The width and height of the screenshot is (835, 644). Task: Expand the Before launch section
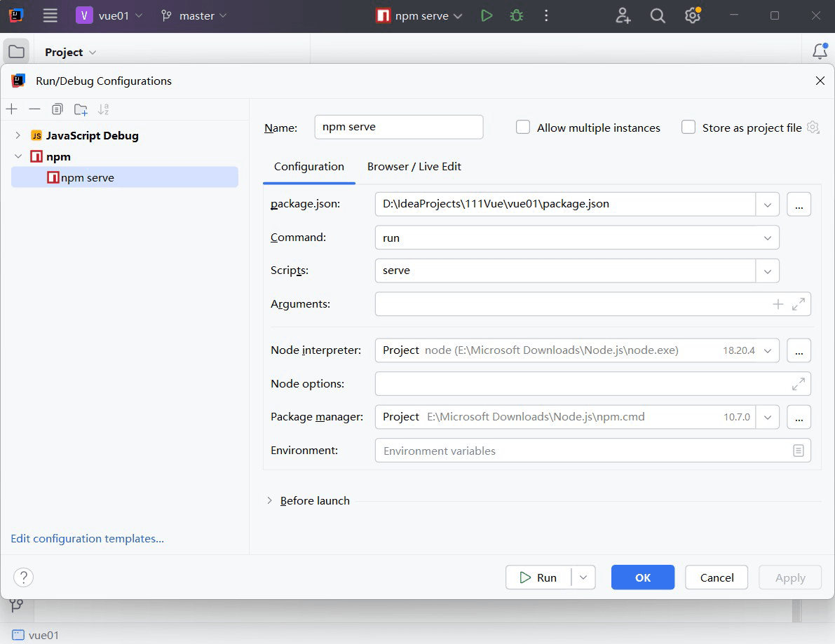point(270,500)
